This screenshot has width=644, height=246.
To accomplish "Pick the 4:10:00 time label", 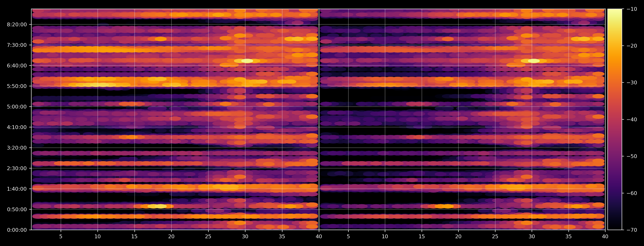I will pyautogui.click(x=17, y=127).
